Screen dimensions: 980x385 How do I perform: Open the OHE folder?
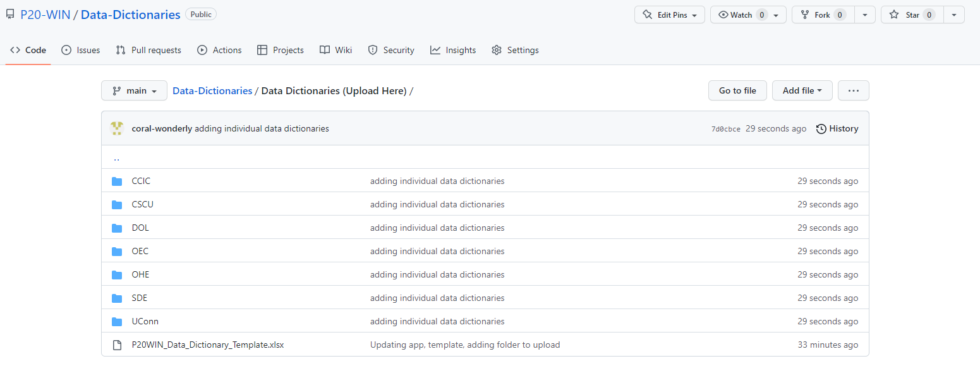point(141,274)
